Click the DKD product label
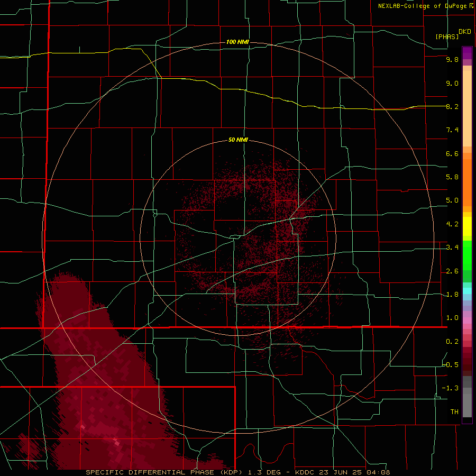 464,32
